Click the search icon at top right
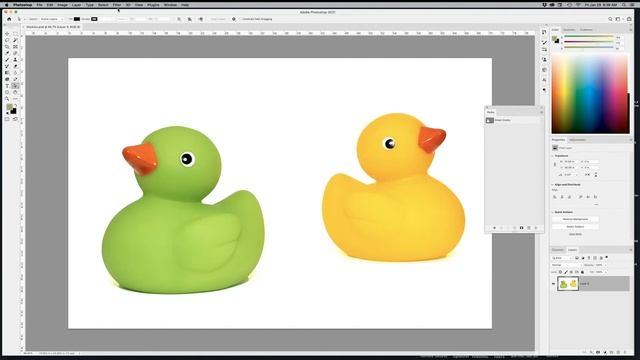The height and width of the screenshot is (360, 640). (610, 19)
